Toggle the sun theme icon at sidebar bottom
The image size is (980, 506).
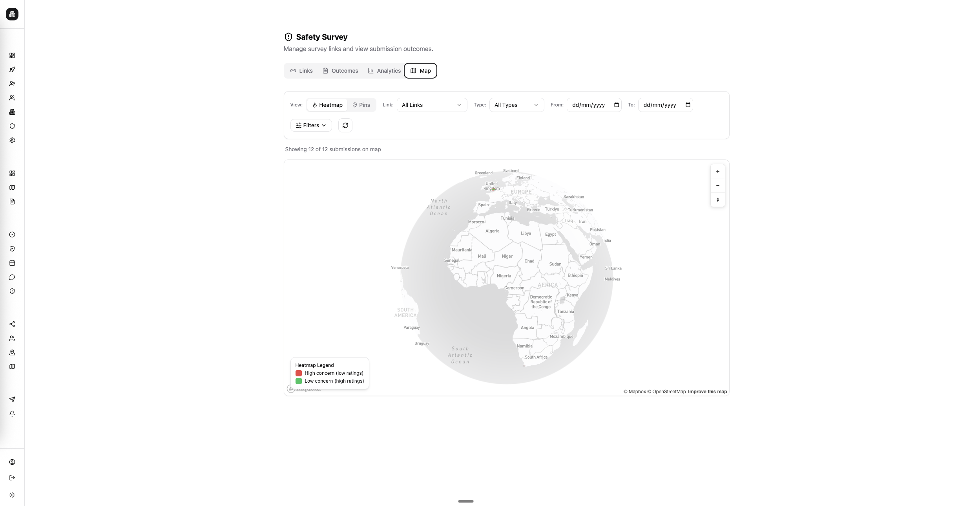(12, 495)
